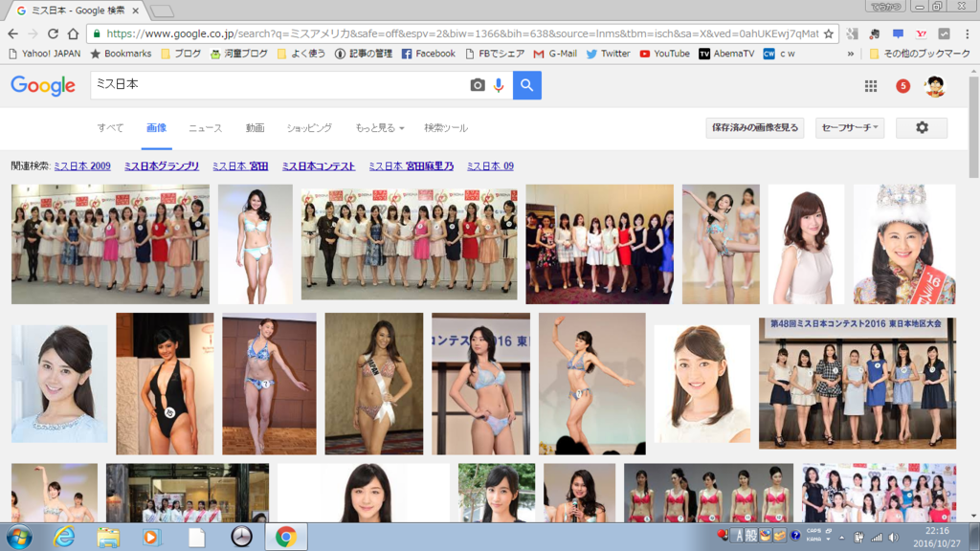This screenshot has width=980, height=551.
Task: Open the よく使う bookmark folder
Action: 301,54
